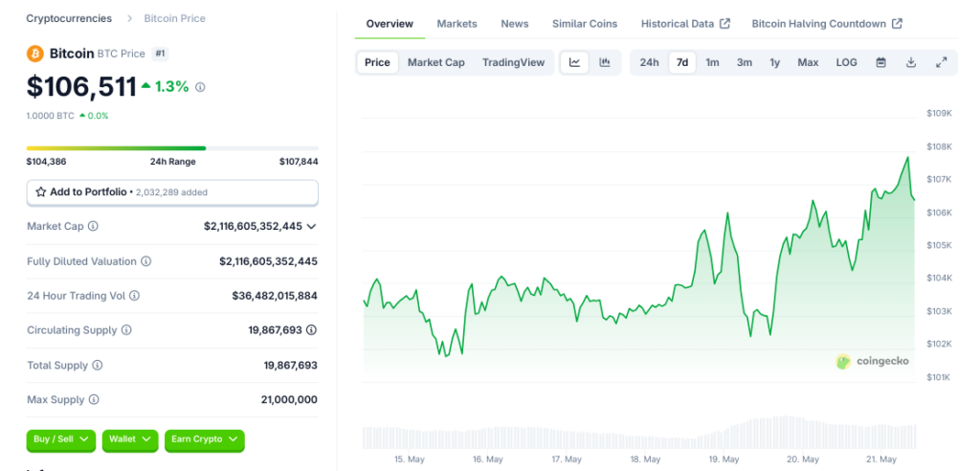Viewport: 980px width, 471px height.
Task: Switch to candlestick chart view icon
Action: point(605,62)
